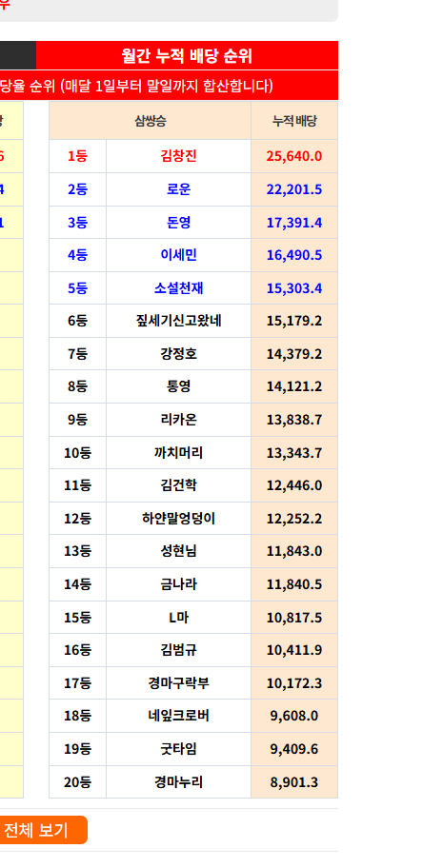Viewport: 423px width, 868px height.
Task: Click the red subtitle banner about 매달 1일부터
Action: click(169, 86)
